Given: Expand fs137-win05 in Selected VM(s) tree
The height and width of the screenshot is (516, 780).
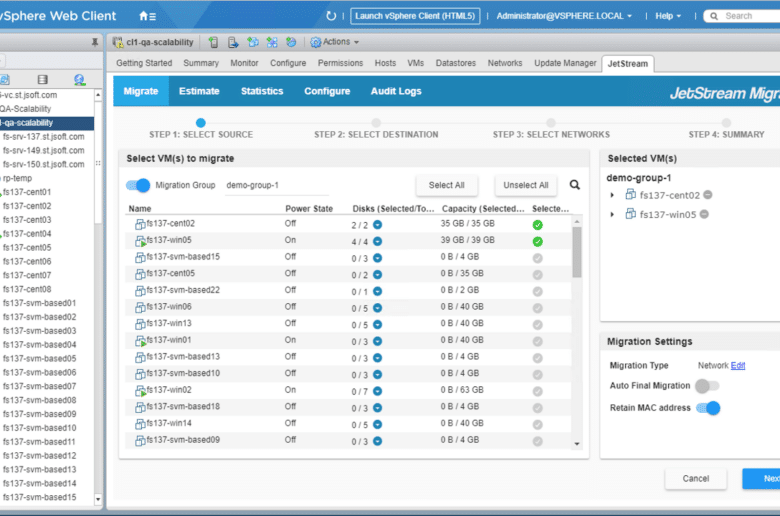Looking at the screenshot, I should (x=612, y=214).
